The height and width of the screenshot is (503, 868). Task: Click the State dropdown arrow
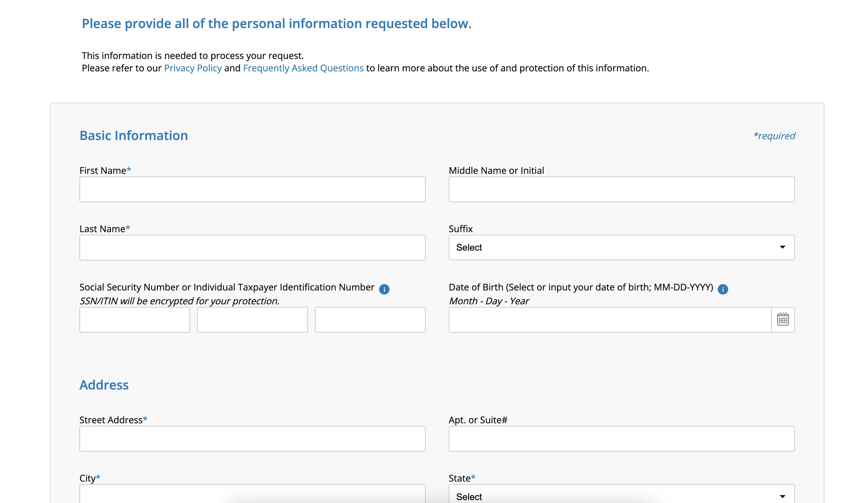[x=782, y=496]
